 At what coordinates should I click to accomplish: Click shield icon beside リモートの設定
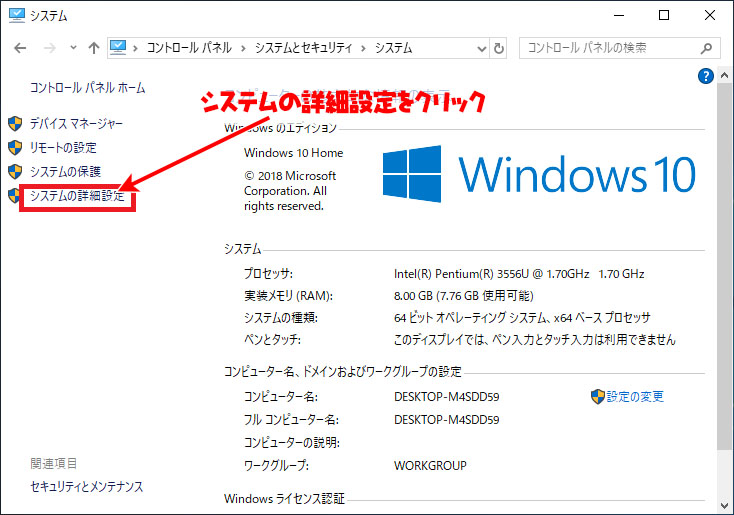point(15,147)
